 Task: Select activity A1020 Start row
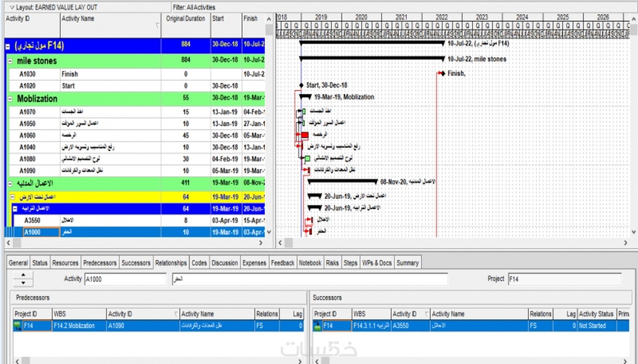pyautogui.click(x=137, y=86)
